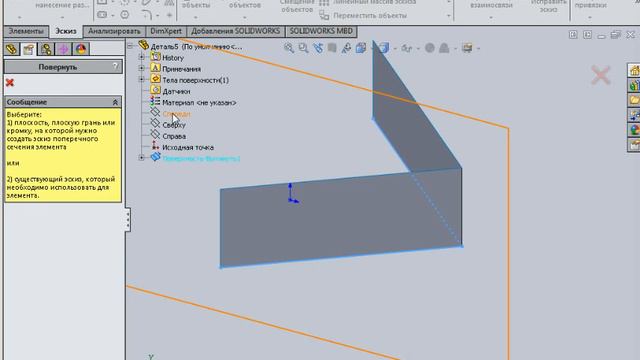Click the Hide/Show Items glasses icon
The width and height of the screenshot is (640, 360).
(406, 49)
